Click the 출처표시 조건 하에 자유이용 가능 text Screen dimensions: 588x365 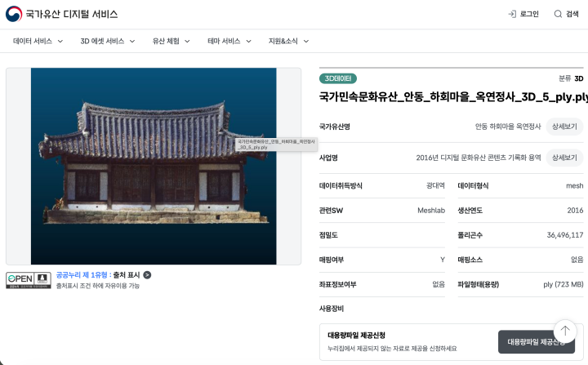pyautogui.click(x=98, y=286)
